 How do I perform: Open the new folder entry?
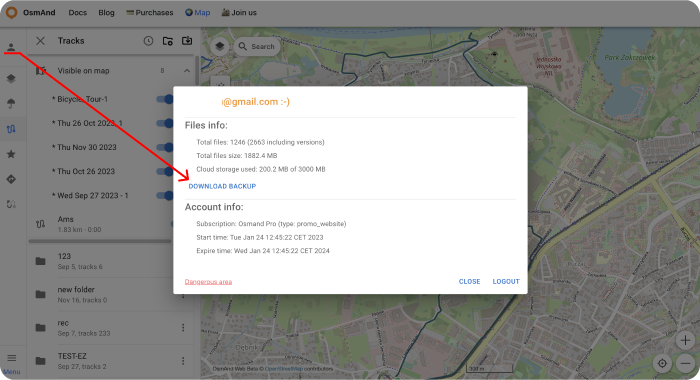(x=101, y=294)
